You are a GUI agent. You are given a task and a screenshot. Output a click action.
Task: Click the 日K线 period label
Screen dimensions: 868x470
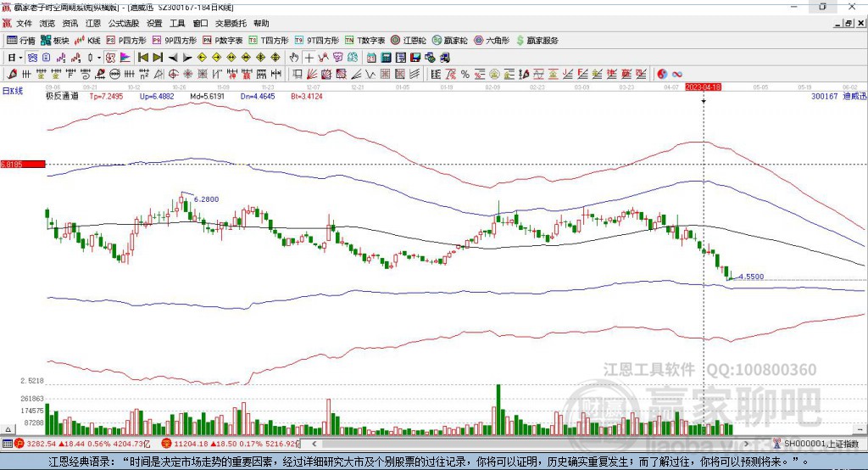coord(12,91)
